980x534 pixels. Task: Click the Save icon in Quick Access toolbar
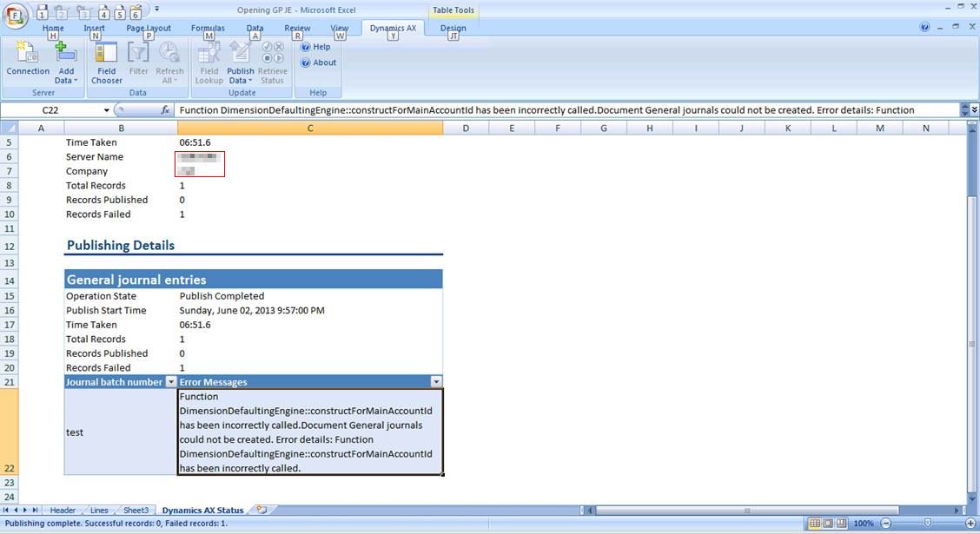tap(42, 11)
